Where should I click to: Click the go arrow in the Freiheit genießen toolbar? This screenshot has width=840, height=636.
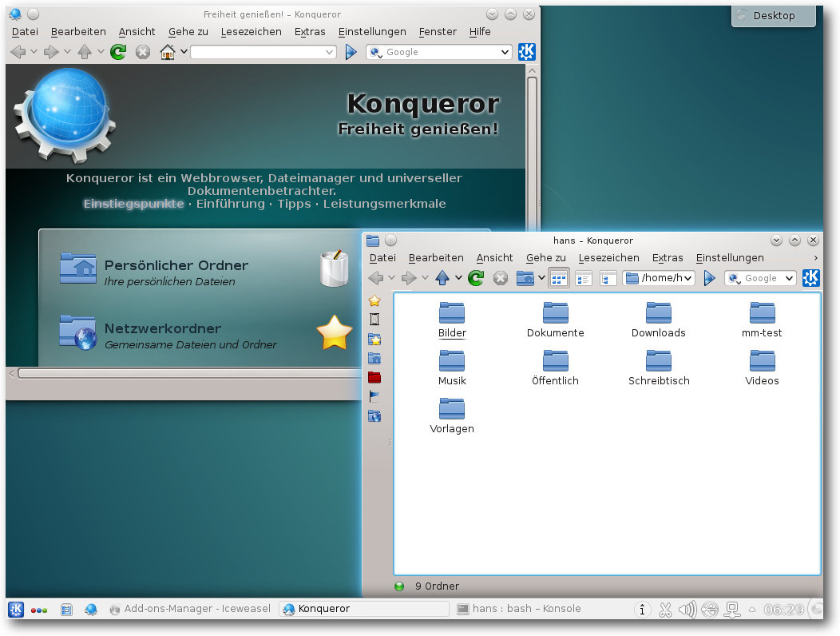click(x=351, y=52)
